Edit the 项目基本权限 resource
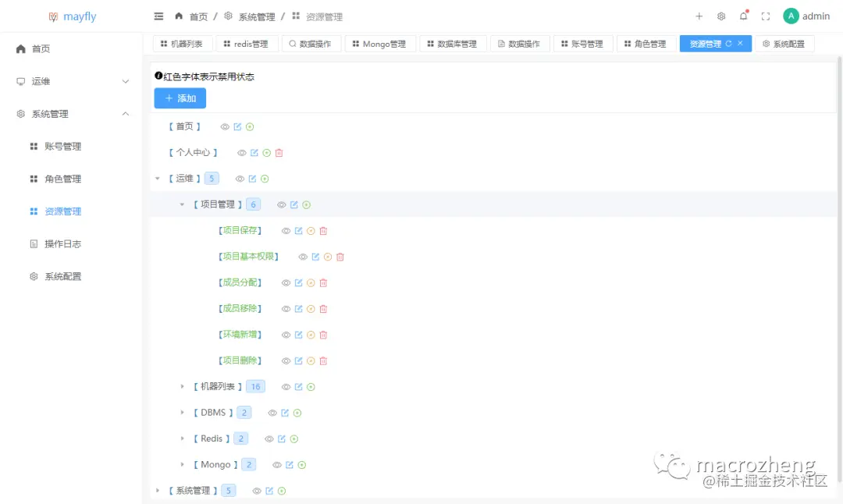 [315, 257]
